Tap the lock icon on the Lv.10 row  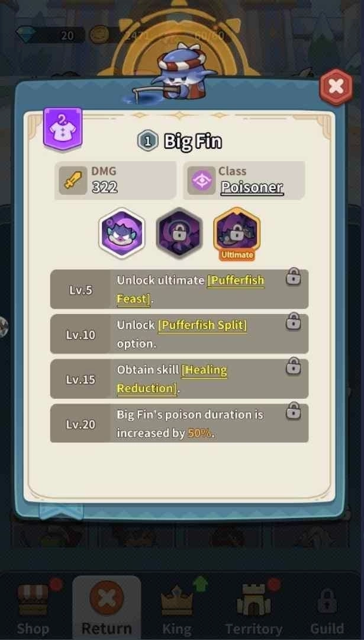[x=293, y=322]
